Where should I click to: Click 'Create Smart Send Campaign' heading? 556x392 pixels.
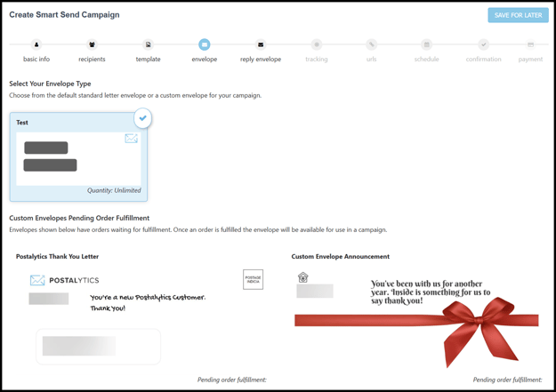tap(64, 15)
